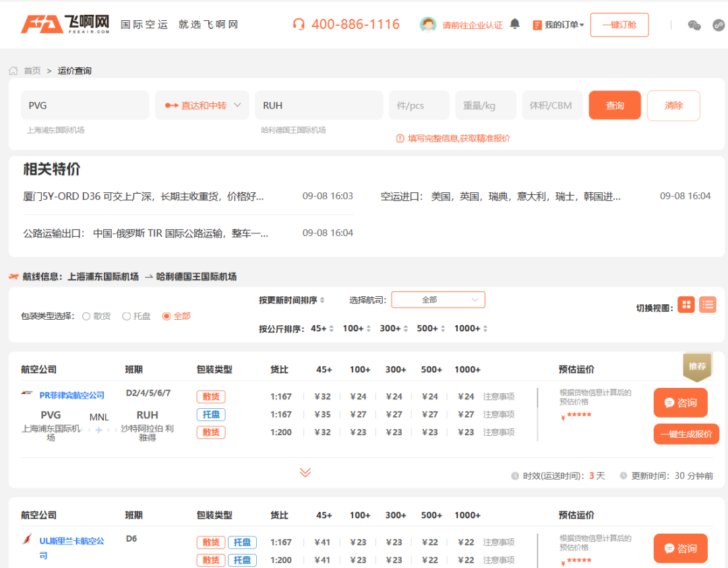Viewport: 728px width, 568px height.
Task: Switch to list view icon
Action: 708,305
